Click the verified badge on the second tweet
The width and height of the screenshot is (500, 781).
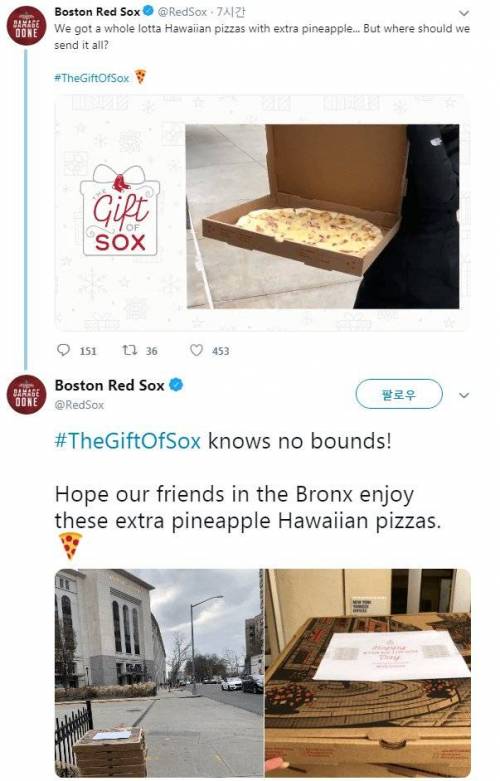[176, 385]
